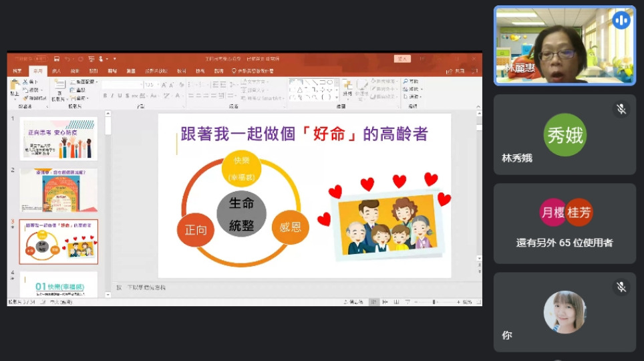Open the Select dropdown in editing group

414,96
